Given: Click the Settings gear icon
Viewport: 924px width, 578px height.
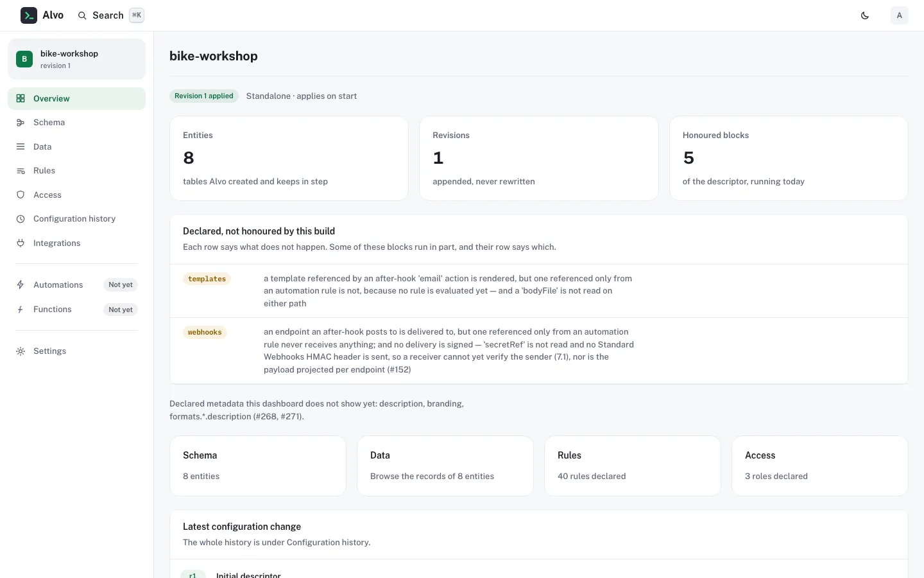Looking at the screenshot, I should [x=21, y=351].
